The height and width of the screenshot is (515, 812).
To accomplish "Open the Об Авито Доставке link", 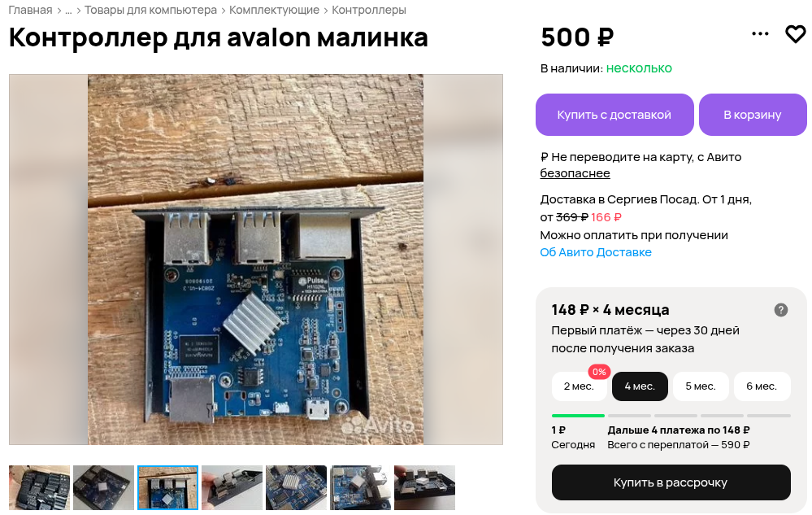I will tap(596, 252).
